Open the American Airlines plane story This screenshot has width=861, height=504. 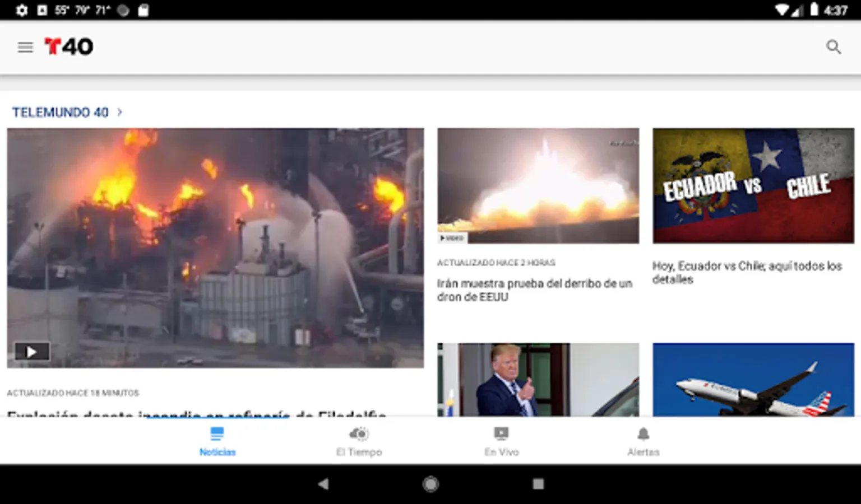coord(753,380)
